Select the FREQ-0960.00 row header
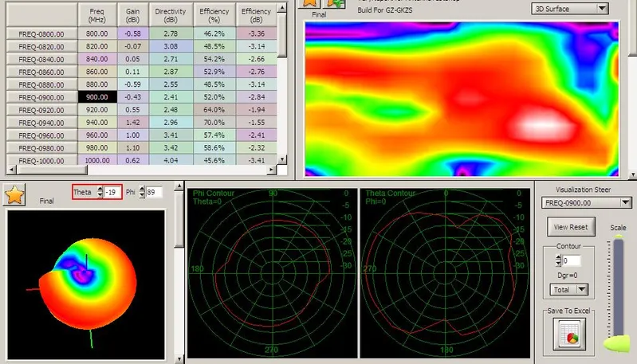This screenshot has width=637, height=364. pyautogui.click(x=41, y=135)
